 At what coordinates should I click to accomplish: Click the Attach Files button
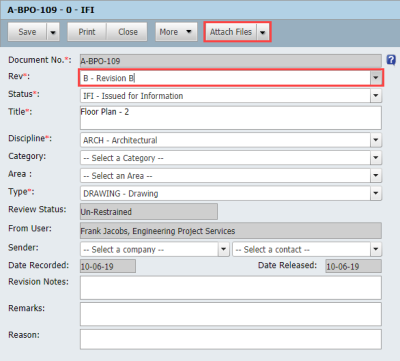(231, 32)
